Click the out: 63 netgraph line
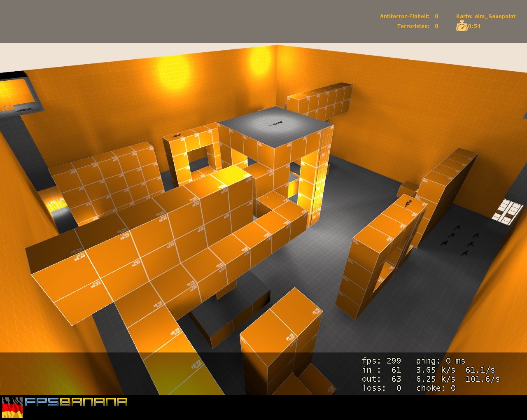The width and height of the screenshot is (527, 420). (382, 379)
